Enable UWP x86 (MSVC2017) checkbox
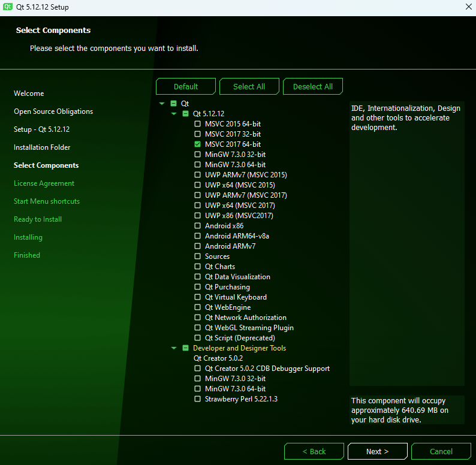This screenshot has height=465, width=476. point(197,216)
